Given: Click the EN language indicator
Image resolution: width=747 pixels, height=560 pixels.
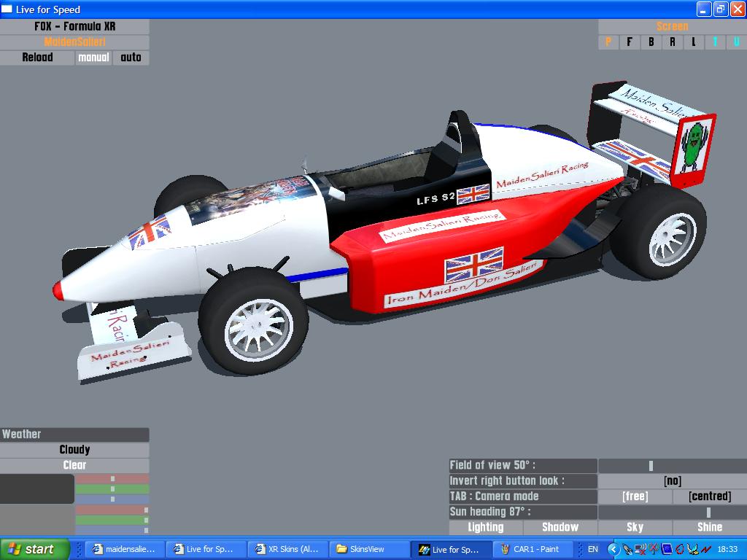Looking at the screenshot, I should pos(592,550).
